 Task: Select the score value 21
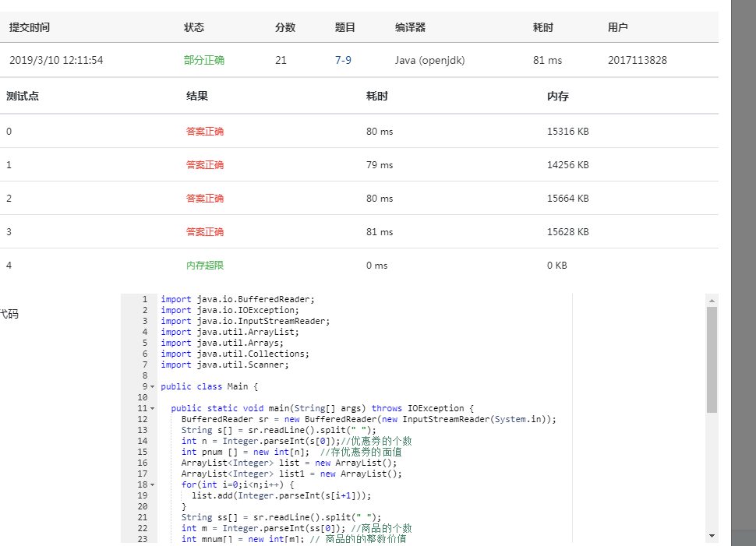coord(281,60)
